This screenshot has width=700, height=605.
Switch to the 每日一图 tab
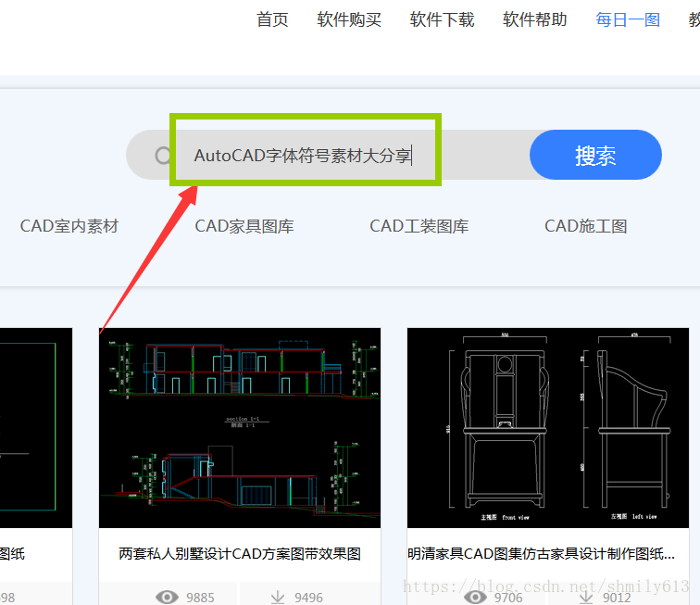point(628,19)
